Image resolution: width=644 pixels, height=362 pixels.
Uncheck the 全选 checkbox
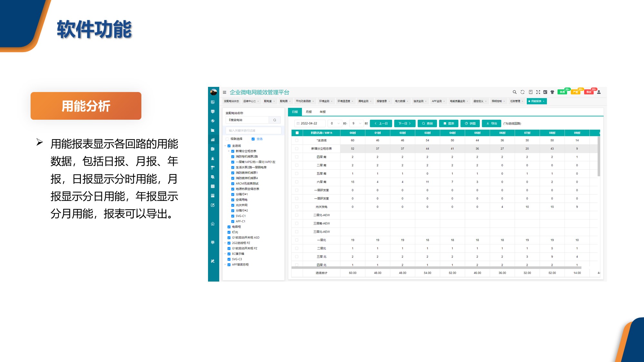click(253, 139)
